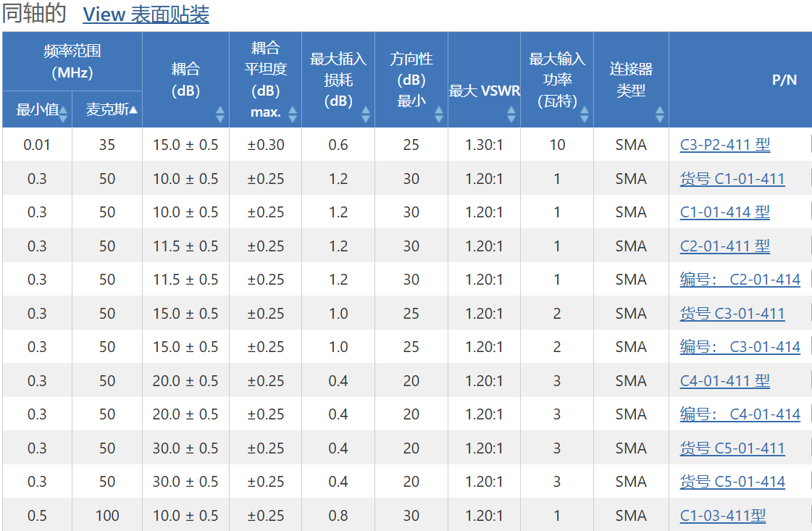Sort by 最小值 frequency column arrows

tap(63, 114)
